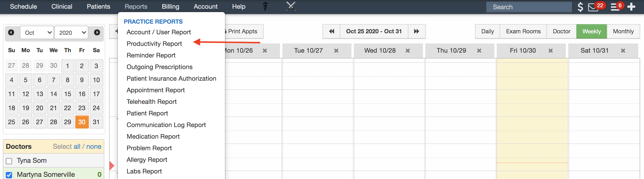Open the Help menu
This screenshot has width=644, height=179.
click(x=238, y=7)
